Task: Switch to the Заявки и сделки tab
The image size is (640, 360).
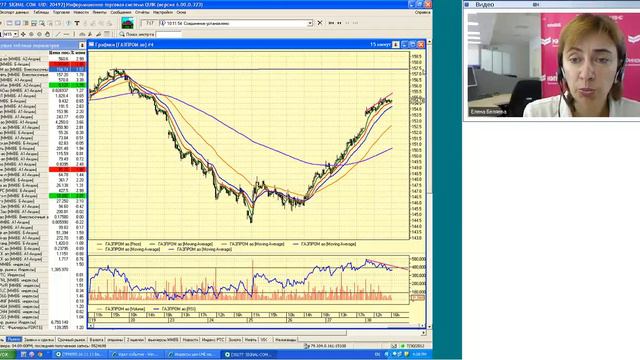Action: (39, 340)
